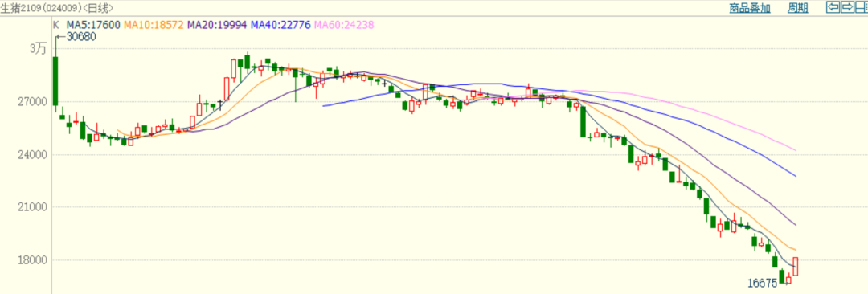
Task: Click the right arrow navigation icon
Action: [847, 7]
